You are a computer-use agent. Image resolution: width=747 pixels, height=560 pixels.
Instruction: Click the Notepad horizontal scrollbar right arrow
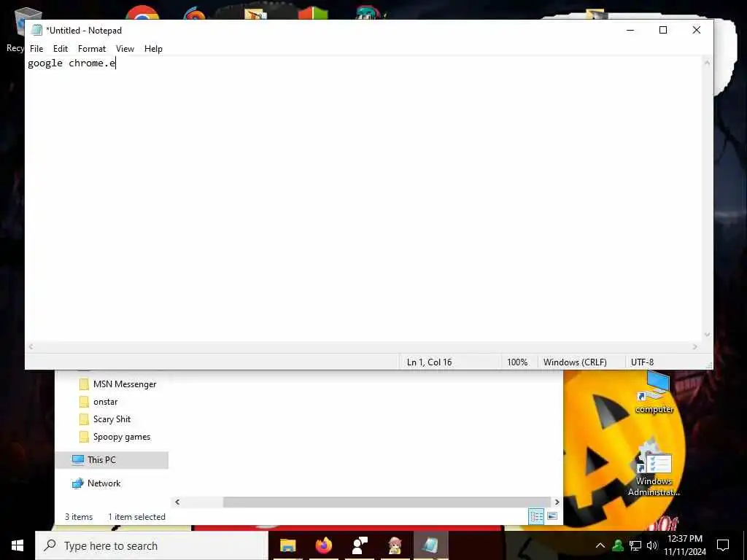[695, 347]
